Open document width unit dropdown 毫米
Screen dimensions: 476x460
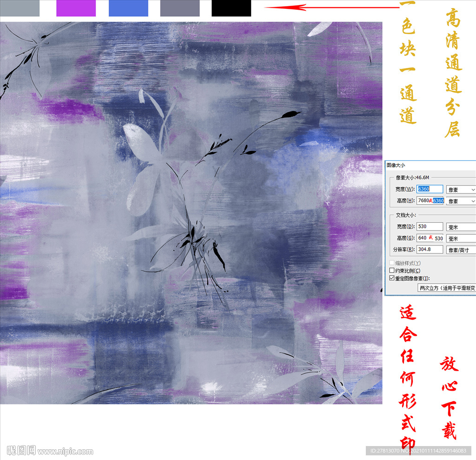(x=461, y=227)
